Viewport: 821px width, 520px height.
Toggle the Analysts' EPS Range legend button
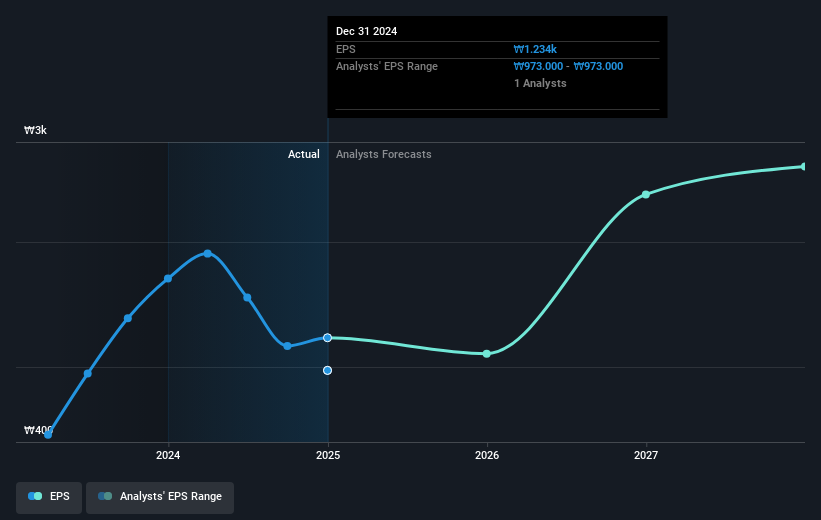tap(160, 497)
